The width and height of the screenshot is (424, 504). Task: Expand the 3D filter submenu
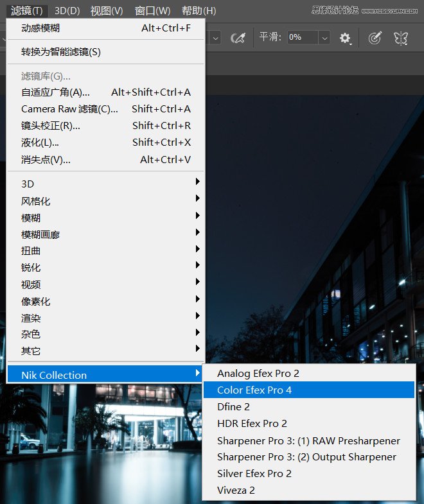coord(106,184)
